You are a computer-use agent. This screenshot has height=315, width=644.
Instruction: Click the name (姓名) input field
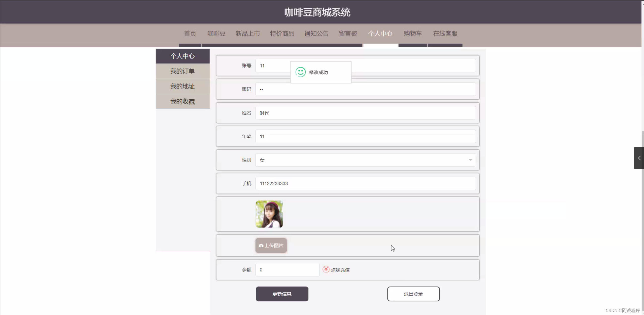[x=365, y=113]
